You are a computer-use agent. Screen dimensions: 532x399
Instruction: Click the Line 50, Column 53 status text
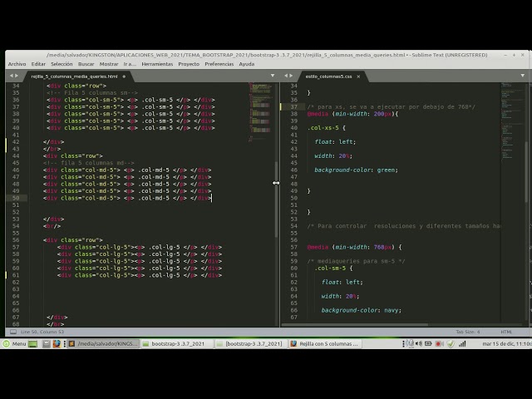[42, 332]
